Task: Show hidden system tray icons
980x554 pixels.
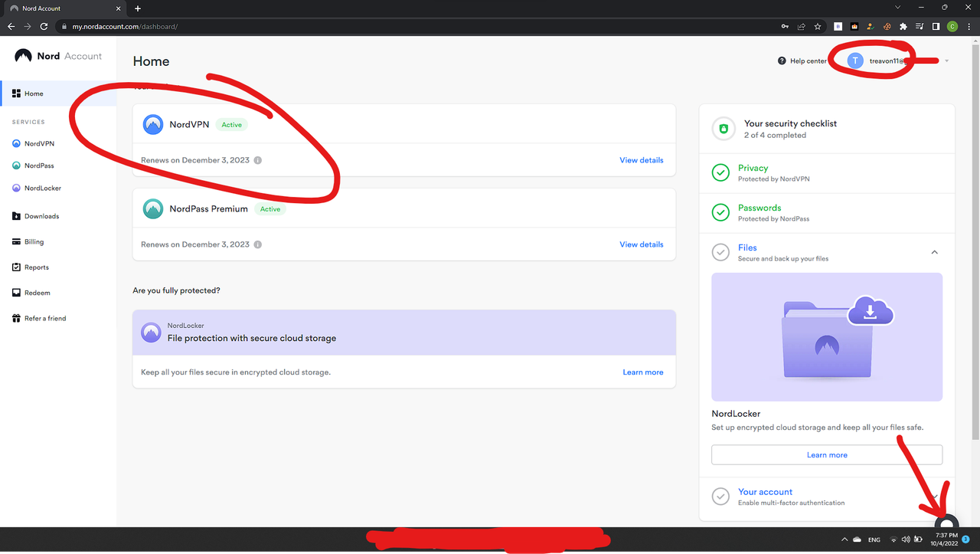Action: click(844, 539)
